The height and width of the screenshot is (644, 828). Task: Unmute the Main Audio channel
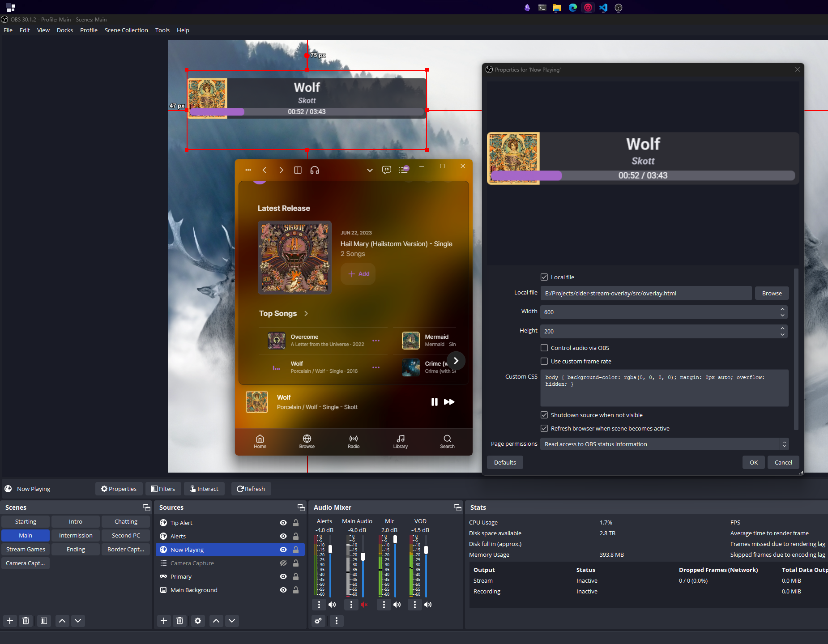coord(364,605)
